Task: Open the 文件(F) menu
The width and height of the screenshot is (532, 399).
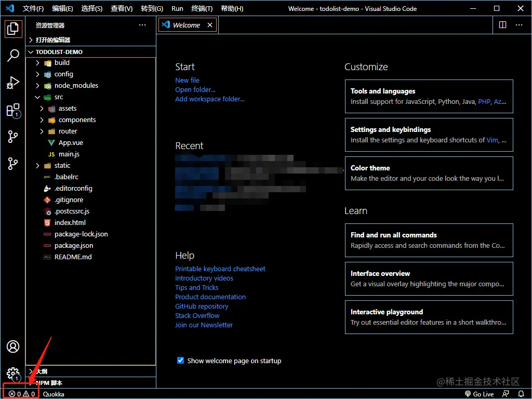Action: (x=33, y=8)
